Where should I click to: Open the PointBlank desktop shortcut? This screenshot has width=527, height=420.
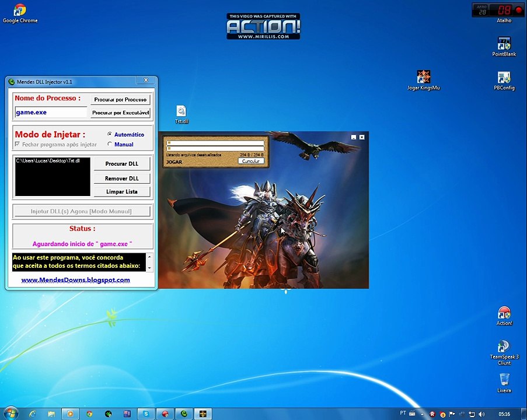point(504,47)
